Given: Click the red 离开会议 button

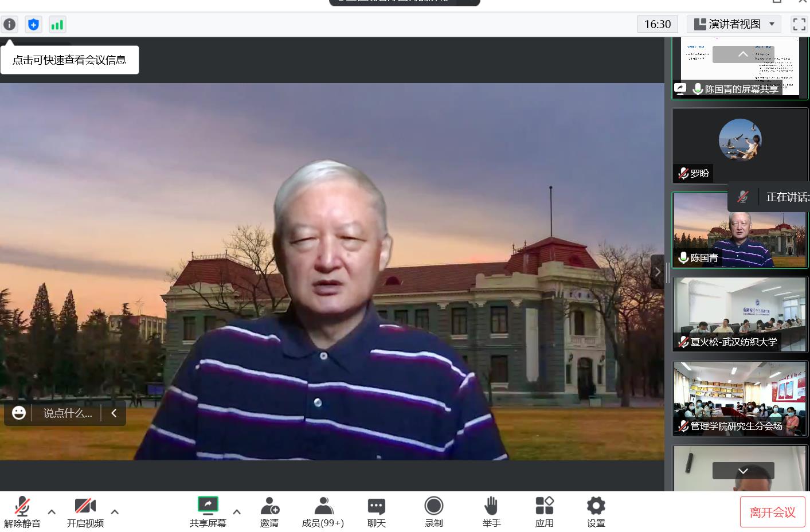Looking at the screenshot, I should [x=772, y=512].
